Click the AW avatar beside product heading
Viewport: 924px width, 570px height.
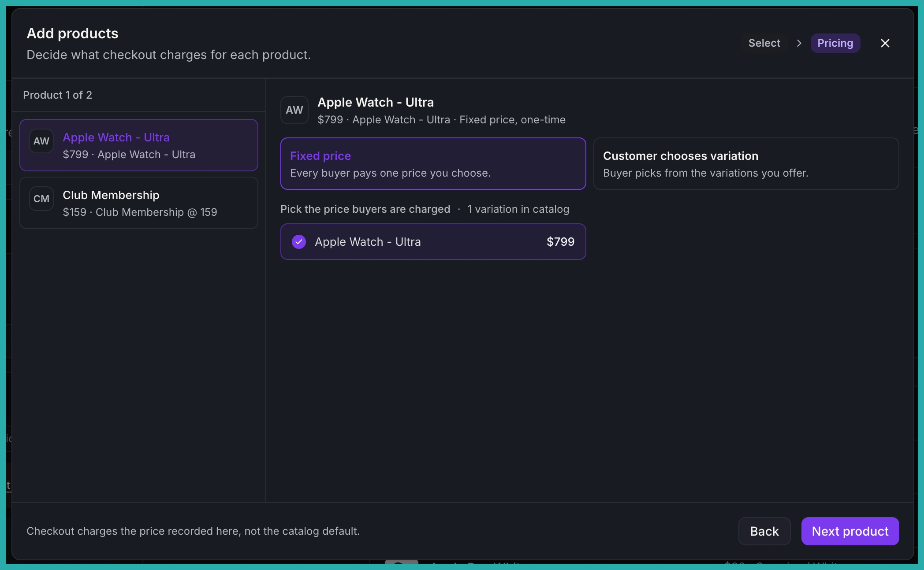294,110
